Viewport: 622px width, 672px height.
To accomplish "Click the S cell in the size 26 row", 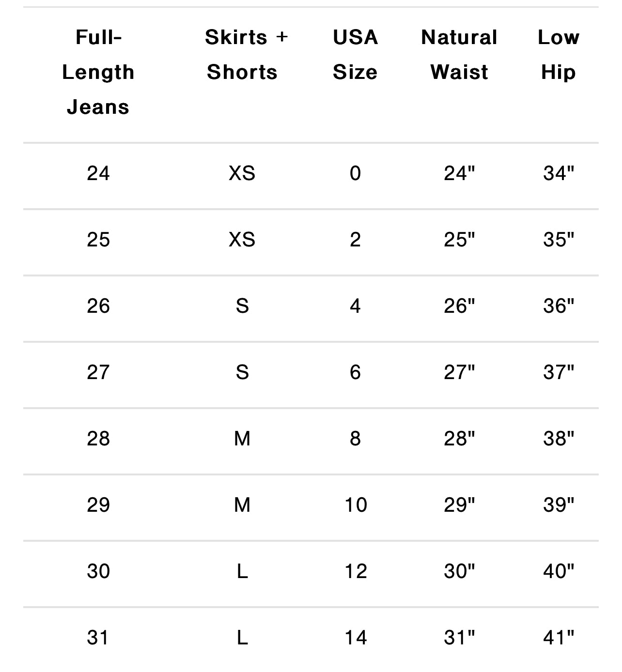I will coord(242,306).
